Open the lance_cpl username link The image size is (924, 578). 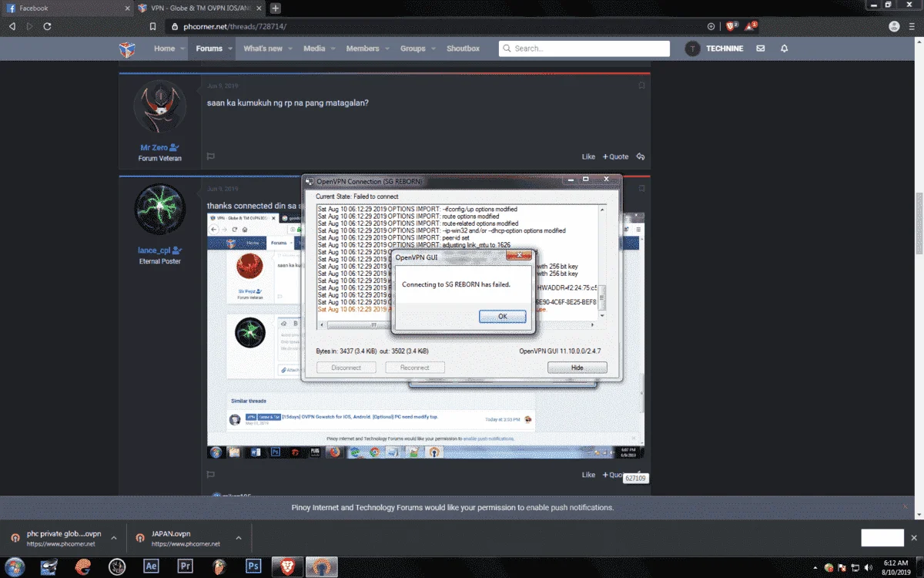pos(154,250)
